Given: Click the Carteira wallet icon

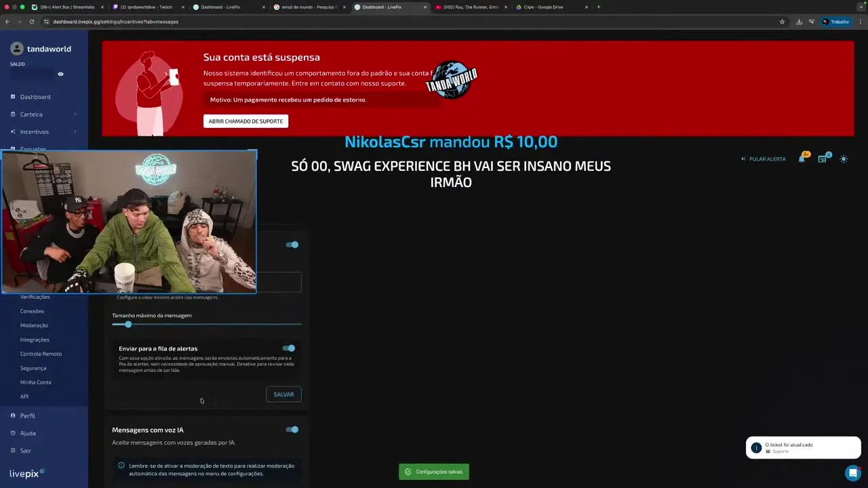Looking at the screenshot, I should coord(13,114).
